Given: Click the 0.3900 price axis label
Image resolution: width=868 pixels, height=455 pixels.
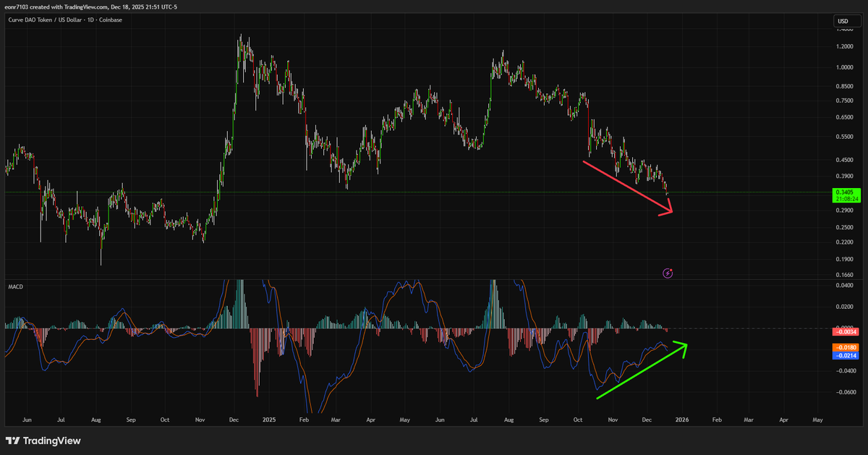Looking at the screenshot, I should [843, 177].
